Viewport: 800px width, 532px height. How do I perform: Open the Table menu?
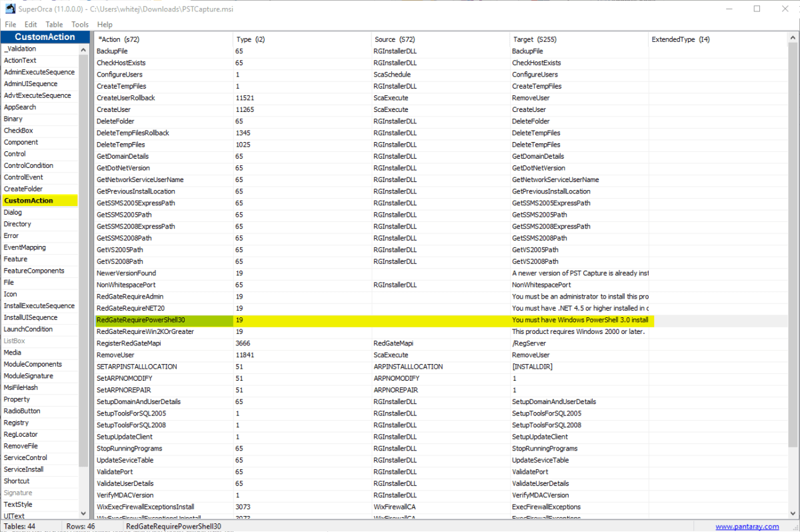coord(53,24)
